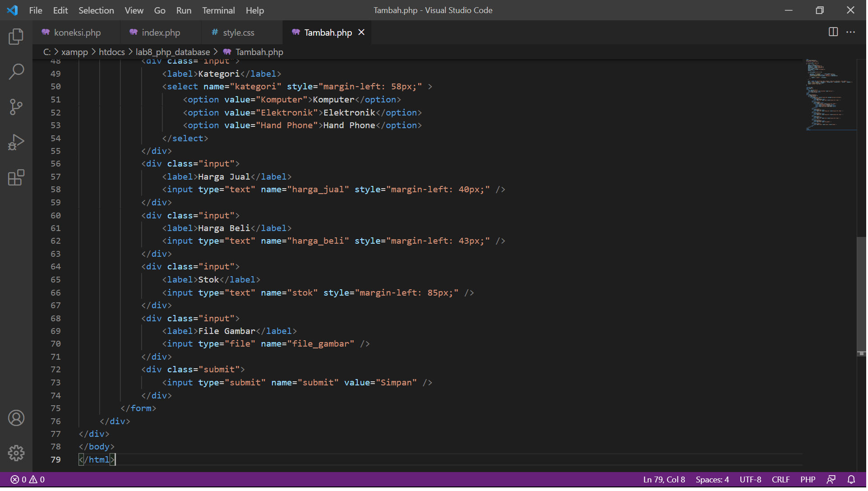Open the editor More Actions menu
Viewport: 868px width, 491px height.
click(x=852, y=32)
